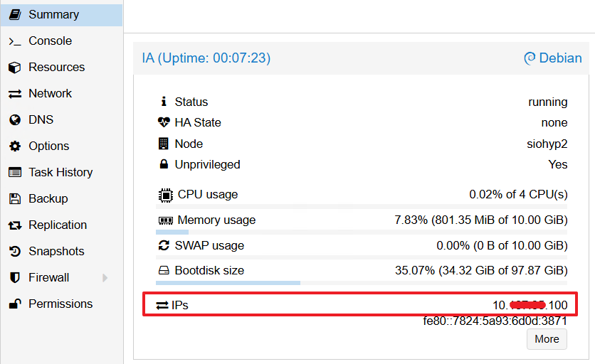The height and width of the screenshot is (364, 595).
Task: Click the Debian OS label
Action: coord(553,58)
